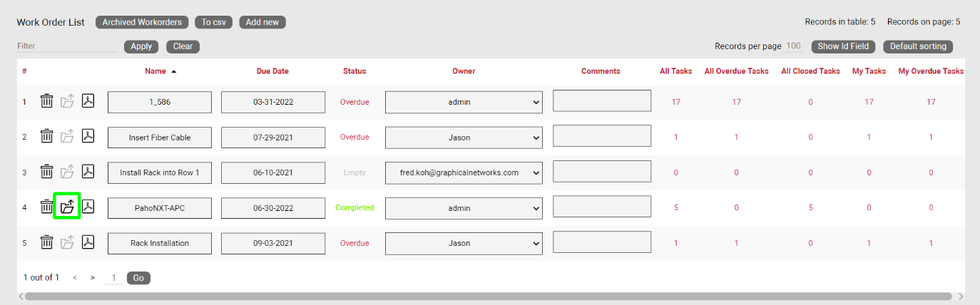The image size is (980, 305).
Task: Export list using To csv button
Action: (213, 22)
